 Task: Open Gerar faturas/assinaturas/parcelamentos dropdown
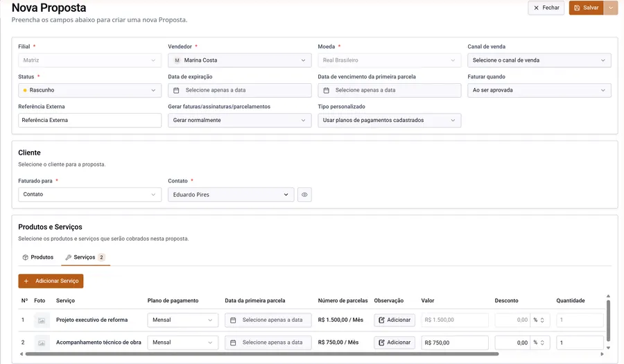pos(240,120)
